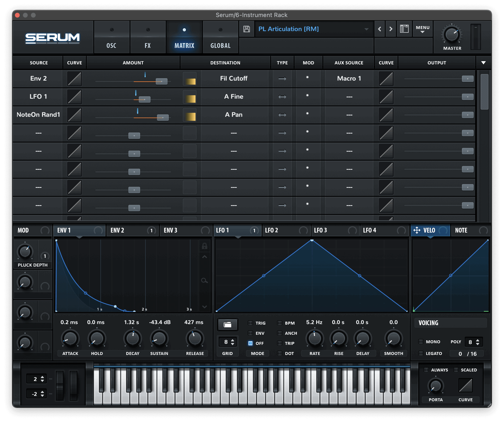This screenshot has width=504, height=422.
Task: Open the MENU dropdown
Action: (422, 29)
